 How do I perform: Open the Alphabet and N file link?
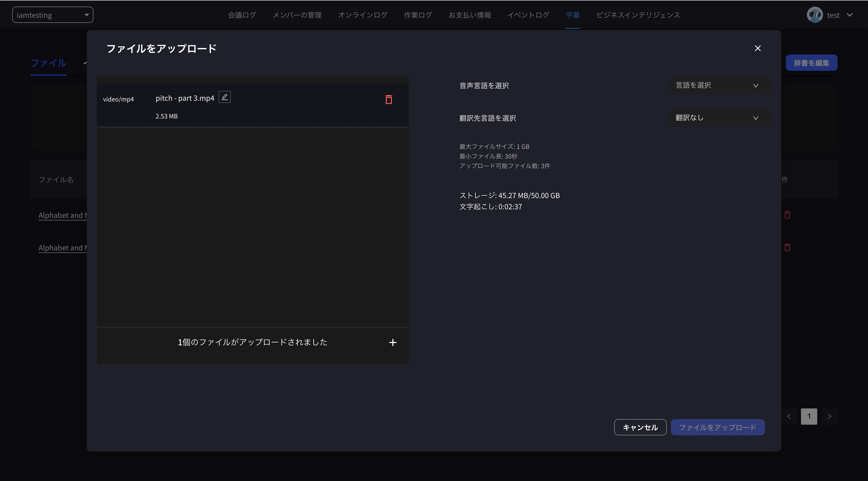[x=63, y=215]
